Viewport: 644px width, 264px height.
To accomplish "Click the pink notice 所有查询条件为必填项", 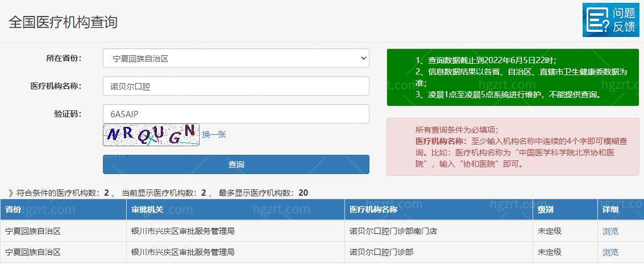I will click(x=513, y=147).
